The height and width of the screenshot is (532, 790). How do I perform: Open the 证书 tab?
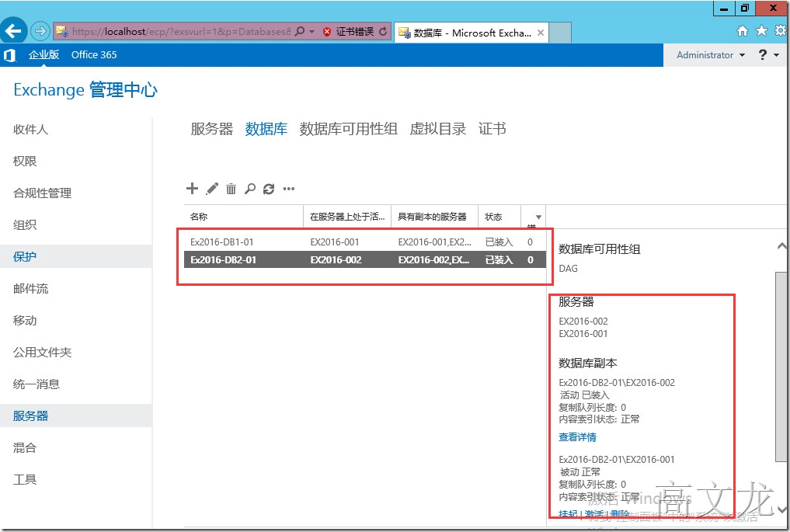pyautogui.click(x=492, y=129)
